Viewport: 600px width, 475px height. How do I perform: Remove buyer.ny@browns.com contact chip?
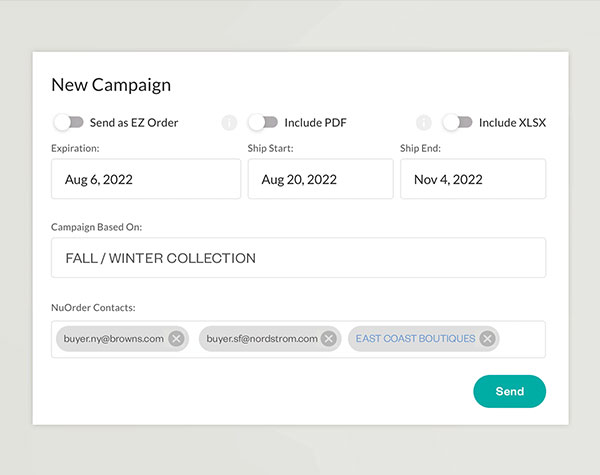(x=176, y=339)
